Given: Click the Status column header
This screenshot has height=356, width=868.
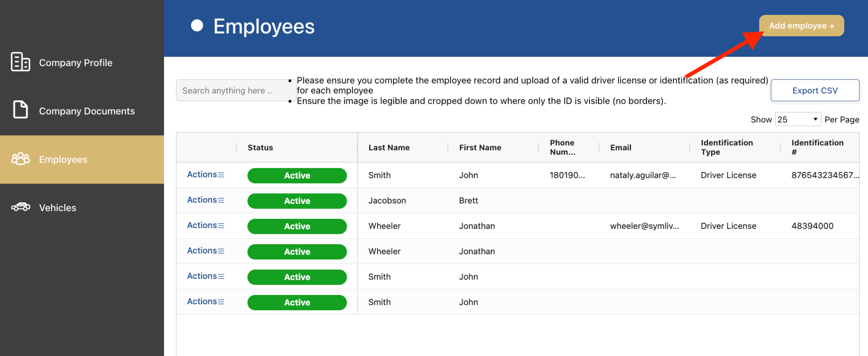Looking at the screenshot, I should [260, 147].
